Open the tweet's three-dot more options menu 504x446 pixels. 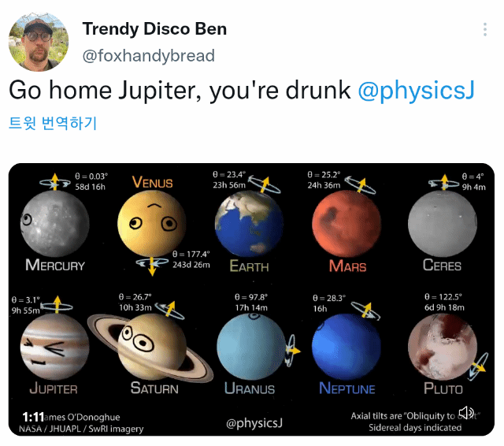pos(485,30)
